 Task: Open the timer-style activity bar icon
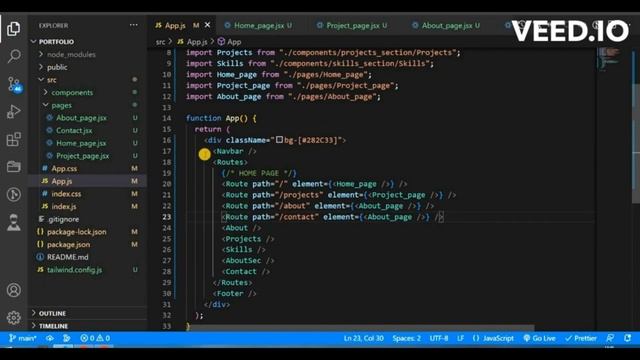click(13, 194)
